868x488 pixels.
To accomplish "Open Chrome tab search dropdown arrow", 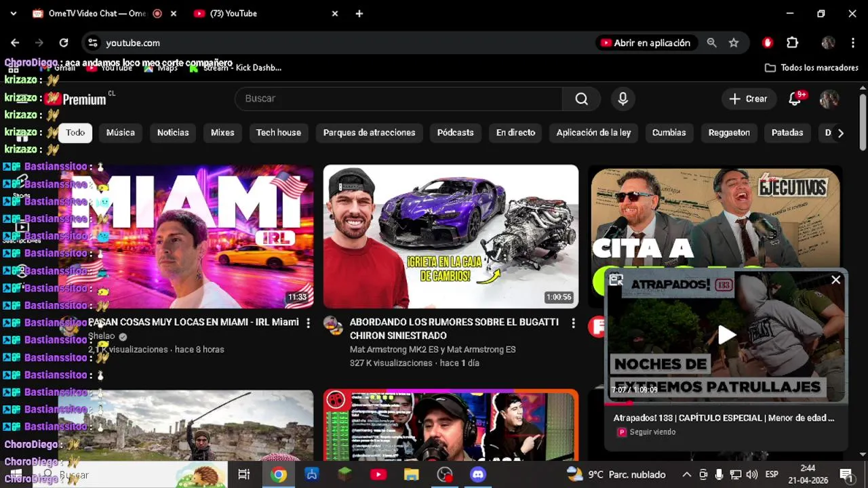I will click(x=13, y=14).
